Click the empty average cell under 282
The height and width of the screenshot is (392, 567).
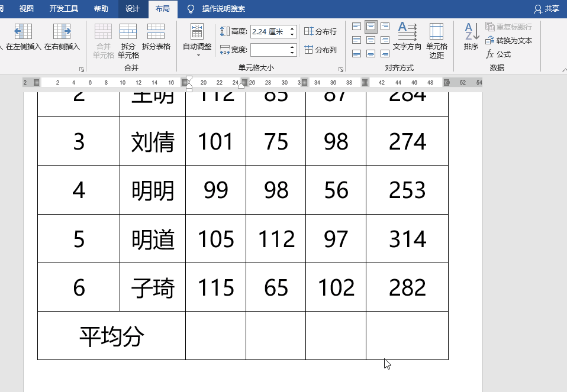407,336
